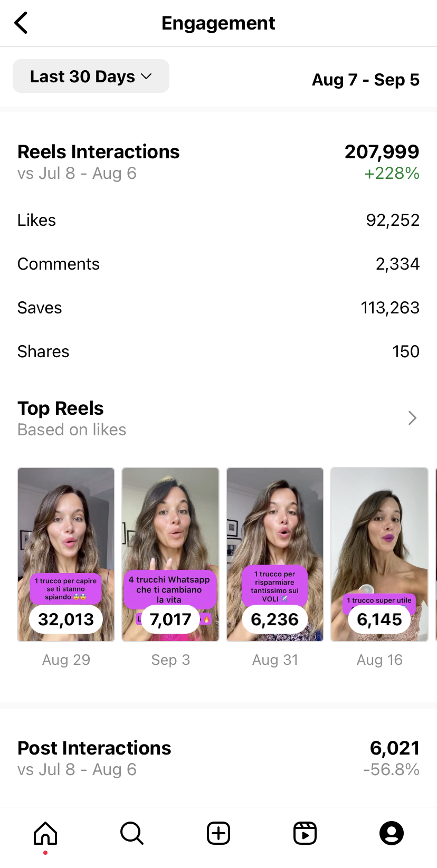Image resolution: width=437 pixels, height=868 pixels.
Task: Open the Aug 16 reel with 6,145 likes
Action: (x=379, y=554)
